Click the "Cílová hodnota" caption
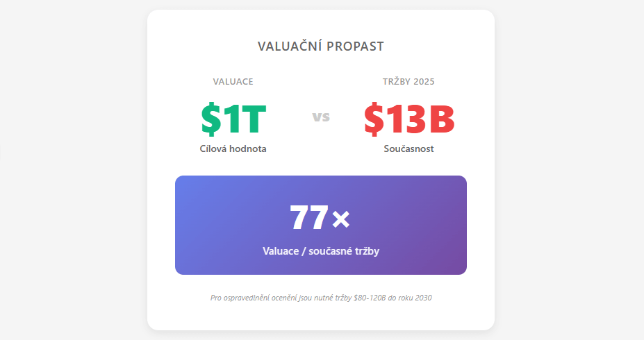 pos(233,148)
